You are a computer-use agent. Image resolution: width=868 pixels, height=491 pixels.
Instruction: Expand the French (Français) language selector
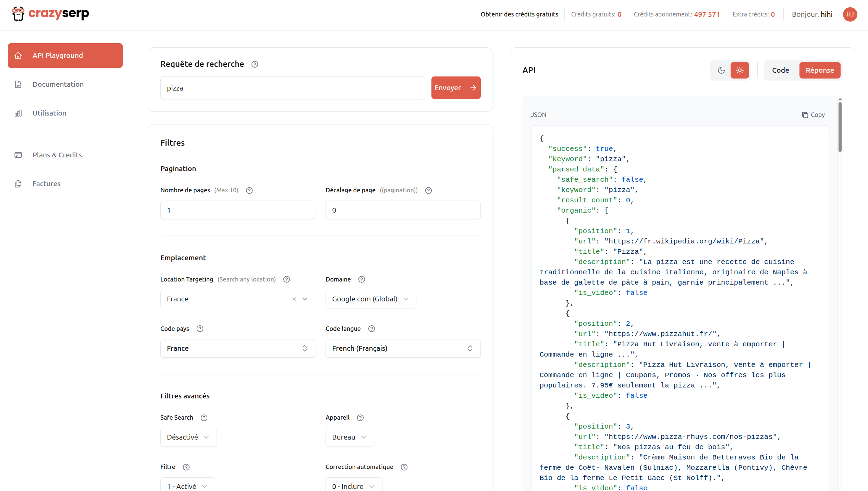tap(403, 348)
